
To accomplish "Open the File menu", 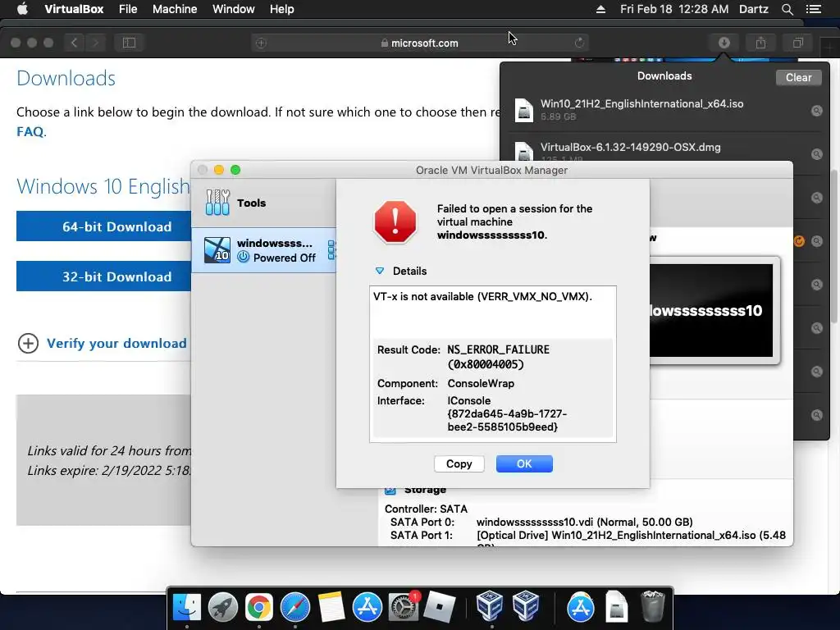I will click(128, 9).
